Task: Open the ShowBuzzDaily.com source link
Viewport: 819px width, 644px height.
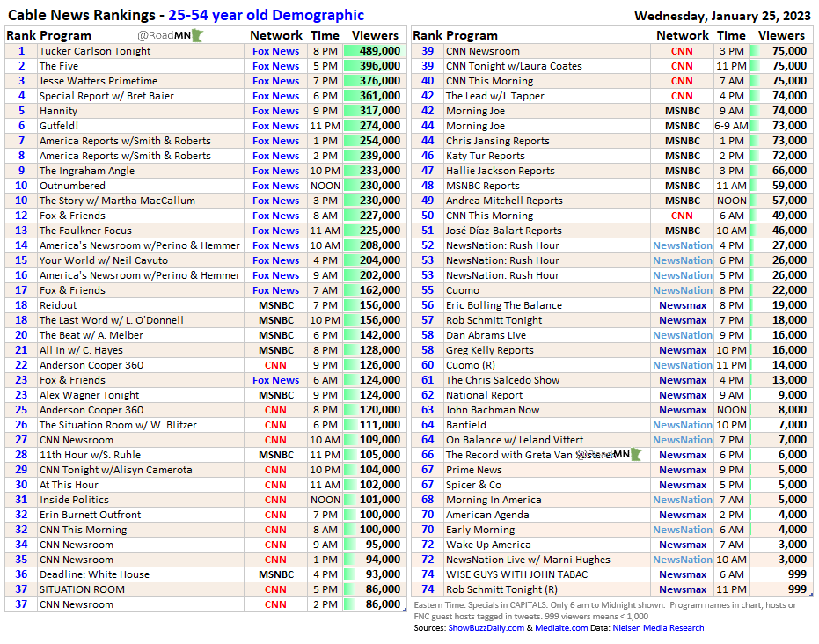Action: (486, 628)
